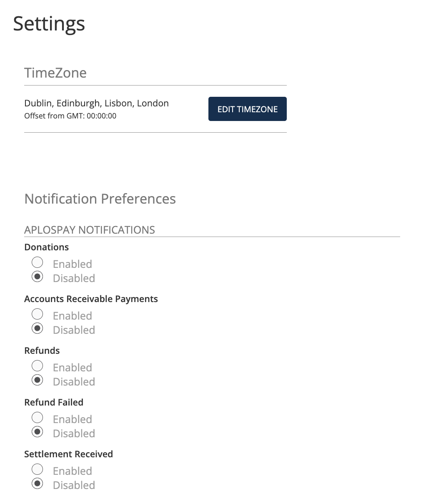Select Disabled radio under Refunds
The height and width of the screenshot is (504, 436).
tap(38, 380)
